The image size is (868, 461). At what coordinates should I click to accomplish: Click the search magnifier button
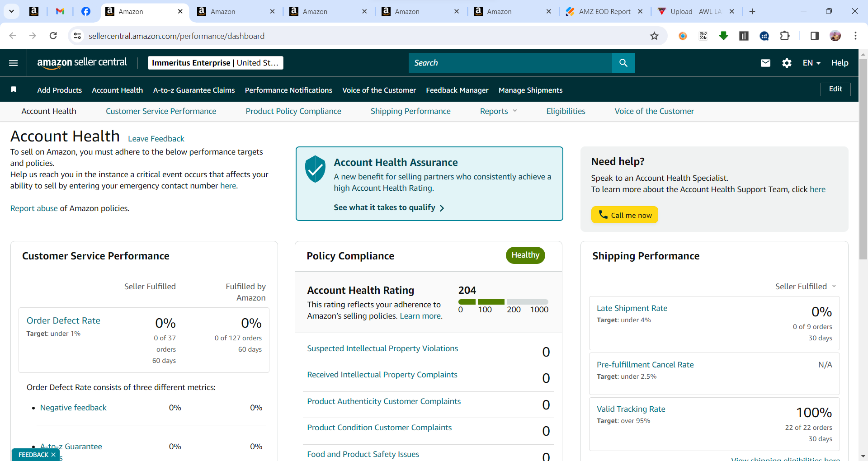[x=623, y=63]
